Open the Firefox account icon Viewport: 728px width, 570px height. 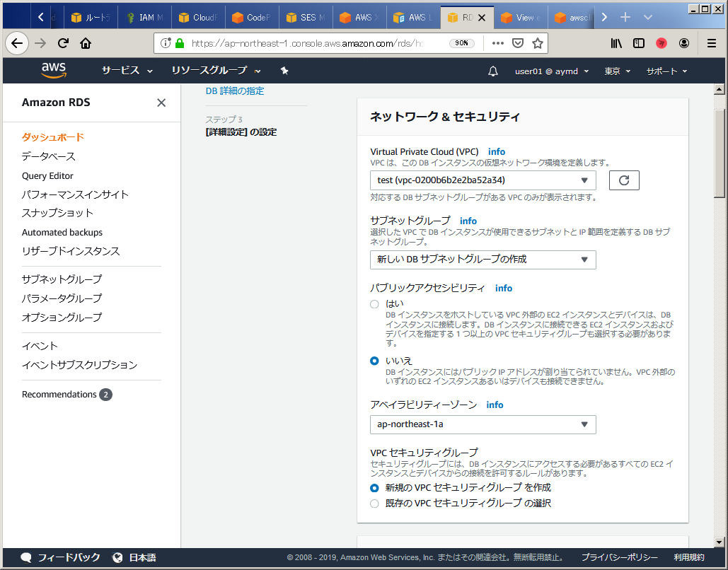(684, 43)
